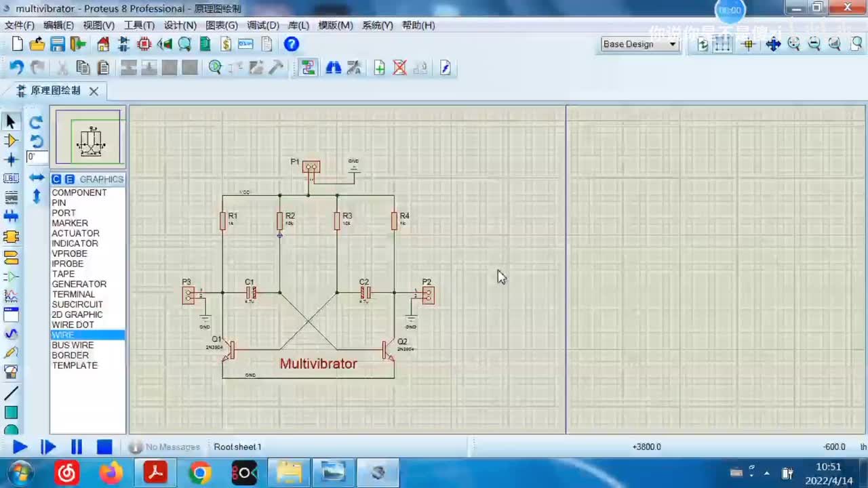Choose 2D box drawing tool
868x488 pixels.
11,412
